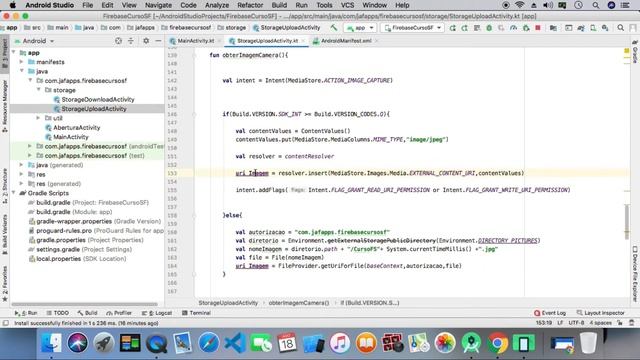
Task: Switch to MainActivity.kt tab
Action: pos(195,41)
